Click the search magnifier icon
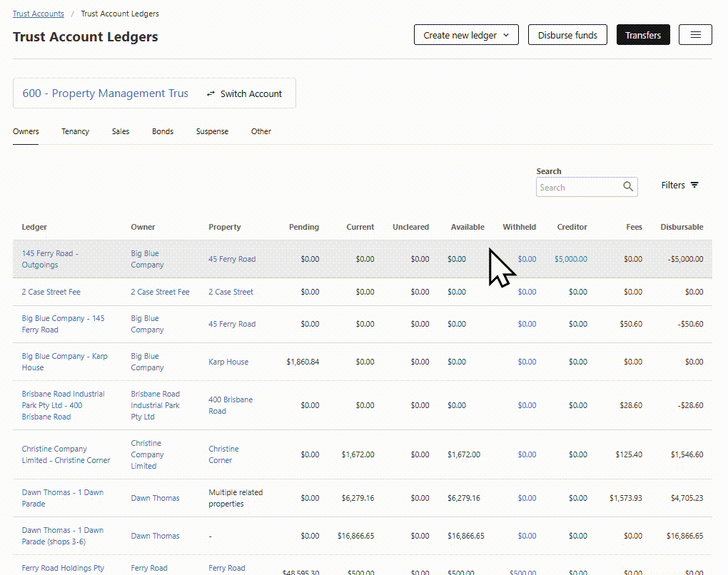 [628, 187]
